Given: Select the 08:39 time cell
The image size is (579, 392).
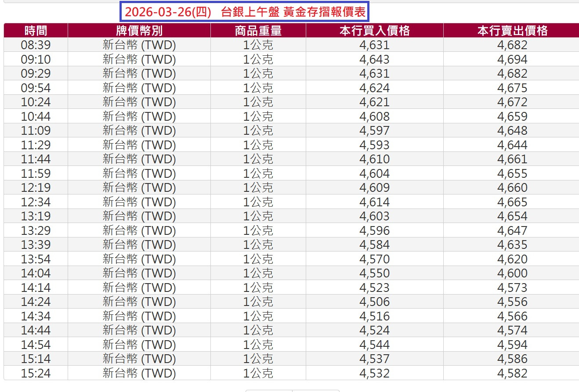Looking at the screenshot, I should coord(36,45).
